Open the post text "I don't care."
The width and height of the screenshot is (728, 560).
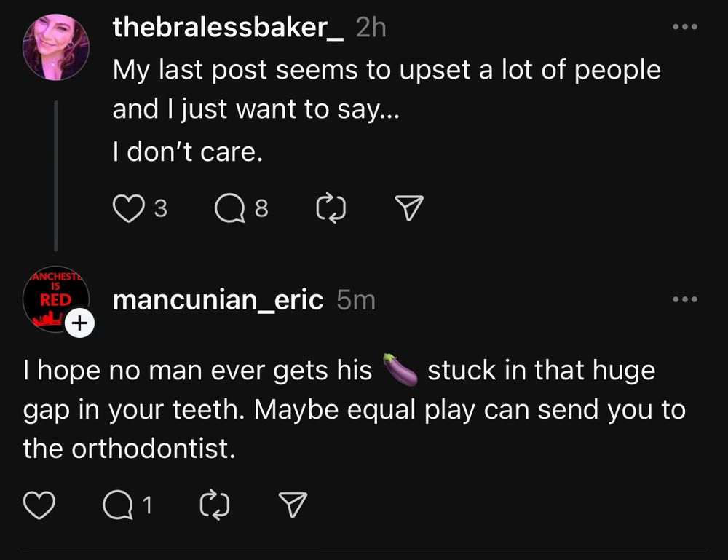point(188,152)
